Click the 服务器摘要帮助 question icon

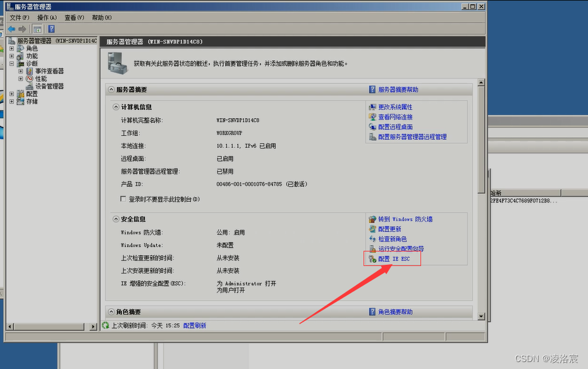[372, 90]
